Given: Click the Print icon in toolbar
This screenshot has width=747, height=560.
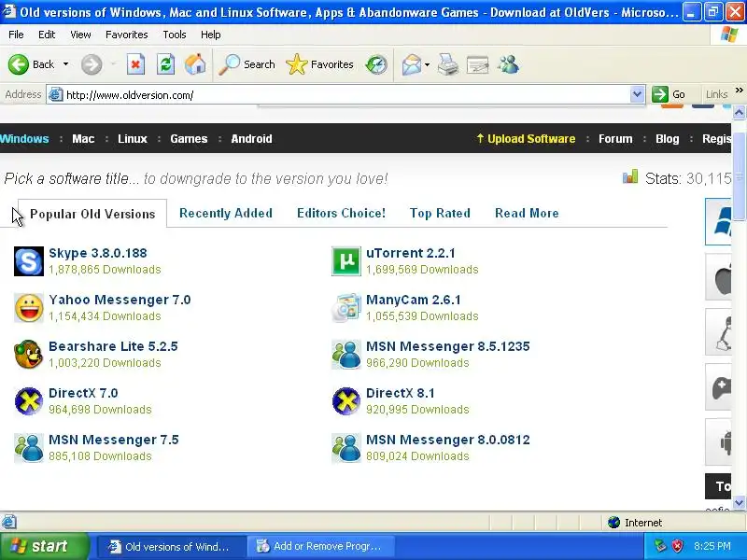Looking at the screenshot, I should point(448,64).
